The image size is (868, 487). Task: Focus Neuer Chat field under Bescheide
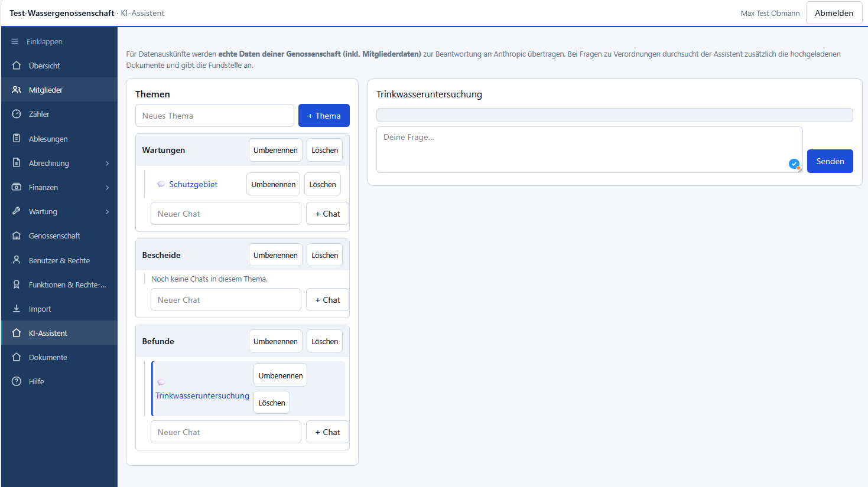pyautogui.click(x=226, y=300)
